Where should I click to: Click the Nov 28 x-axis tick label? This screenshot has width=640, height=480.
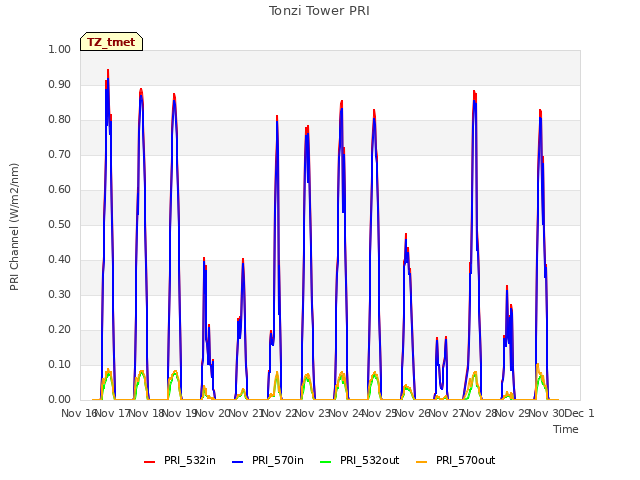pyautogui.click(x=480, y=413)
